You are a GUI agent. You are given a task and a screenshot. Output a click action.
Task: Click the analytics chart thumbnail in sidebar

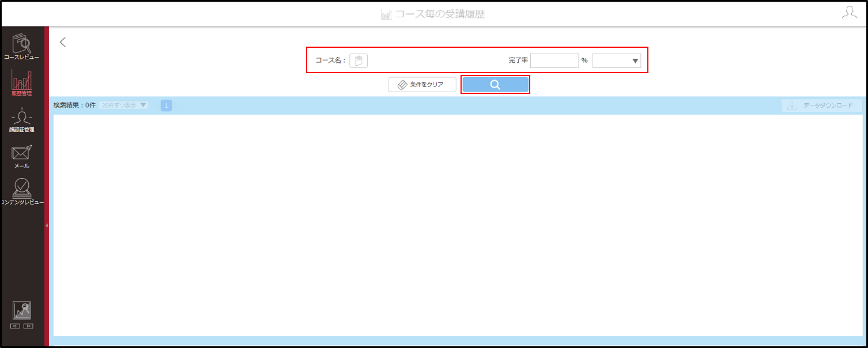pyautogui.click(x=22, y=311)
